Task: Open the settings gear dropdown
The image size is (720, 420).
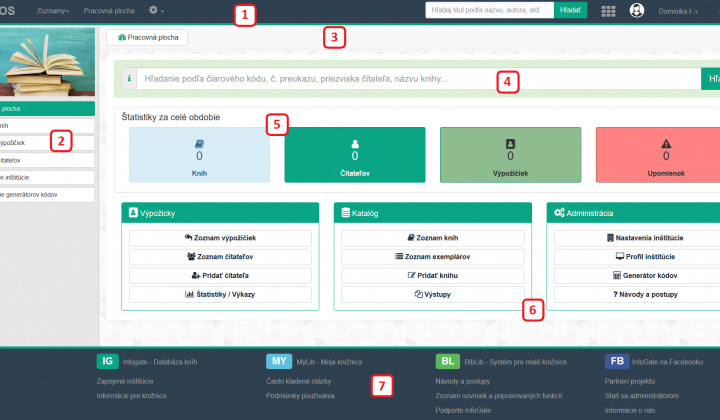Action: [x=156, y=10]
